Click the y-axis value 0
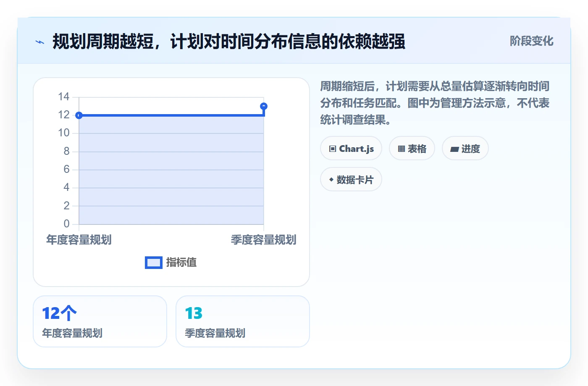Screen dimensions: 588x386 66,224
